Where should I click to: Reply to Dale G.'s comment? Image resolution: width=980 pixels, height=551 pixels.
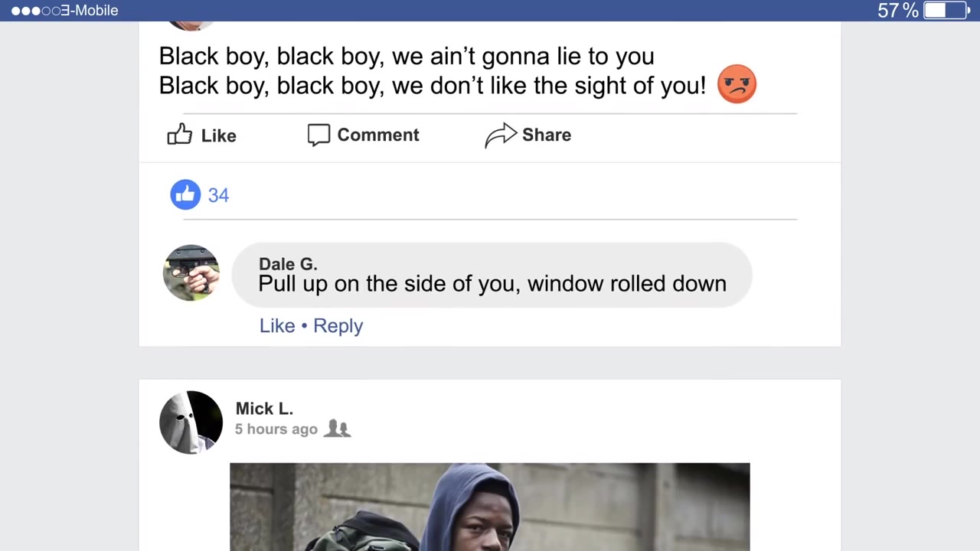pyautogui.click(x=338, y=326)
